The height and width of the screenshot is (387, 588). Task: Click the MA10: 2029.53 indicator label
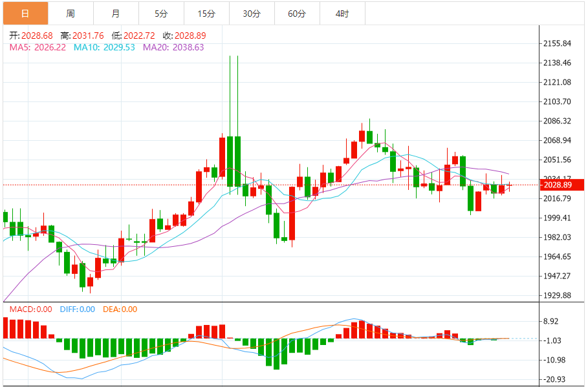tap(104, 47)
